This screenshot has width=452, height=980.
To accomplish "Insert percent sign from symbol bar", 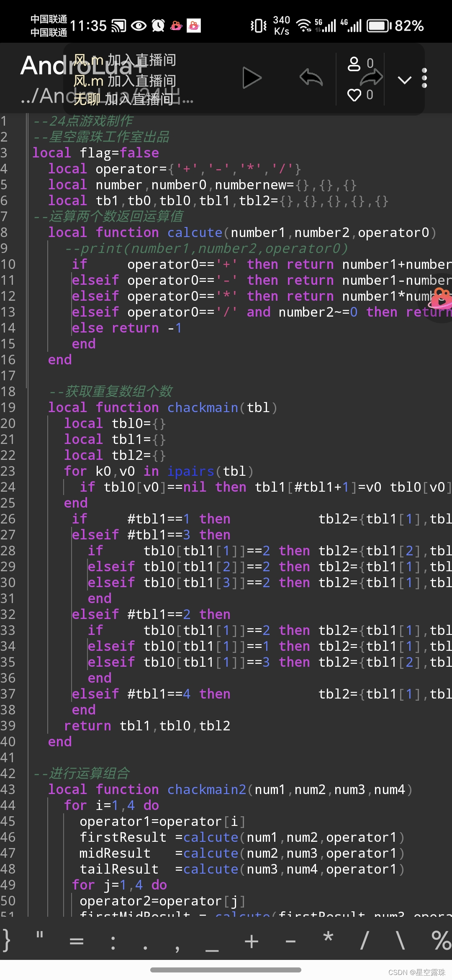I will 442,940.
